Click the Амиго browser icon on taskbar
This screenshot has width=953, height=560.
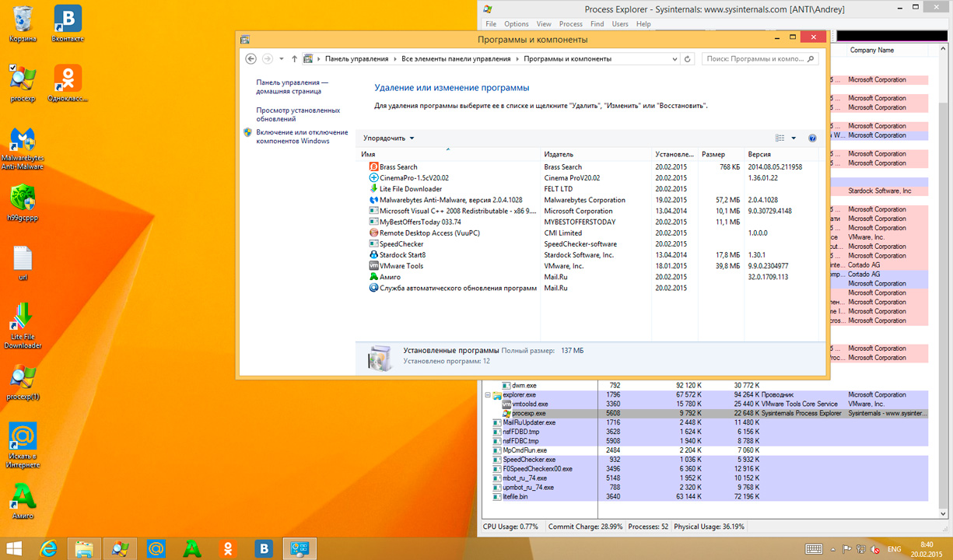coord(192,549)
